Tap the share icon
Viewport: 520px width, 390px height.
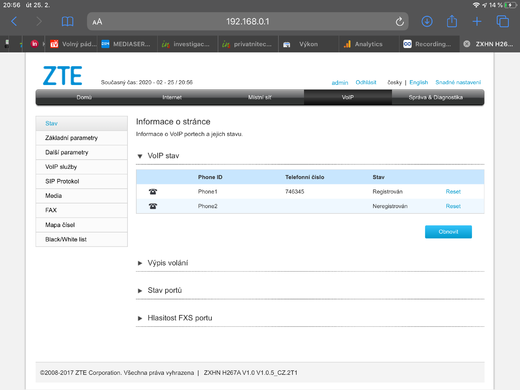pos(452,21)
